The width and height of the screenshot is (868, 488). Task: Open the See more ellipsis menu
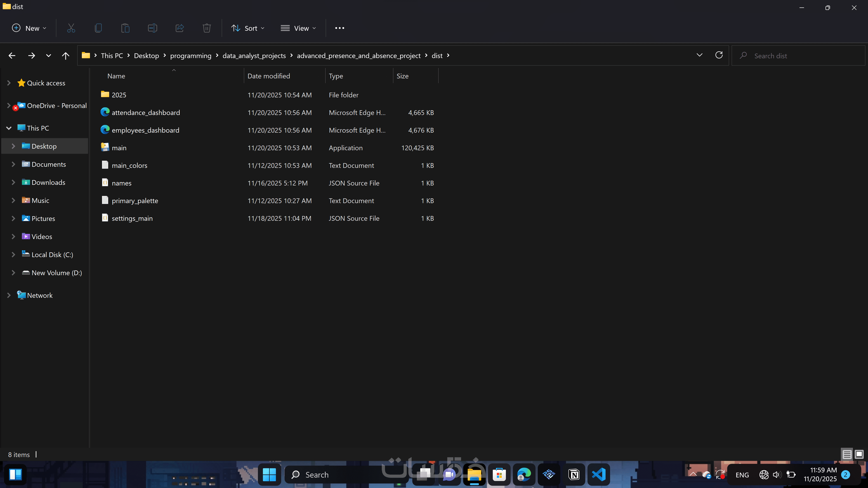pos(339,28)
